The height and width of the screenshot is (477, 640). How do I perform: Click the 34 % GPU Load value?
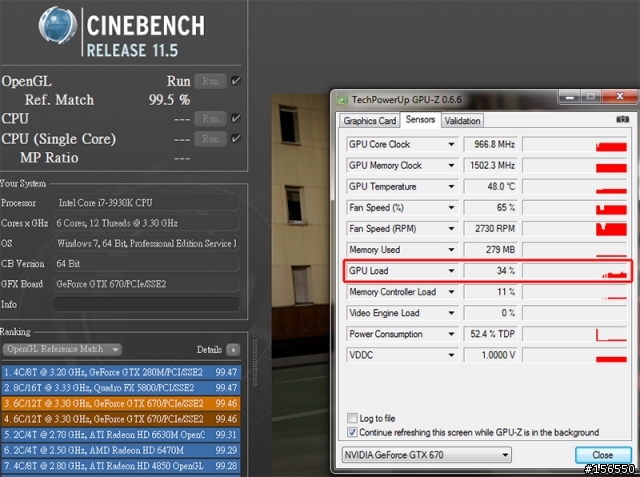(x=491, y=271)
